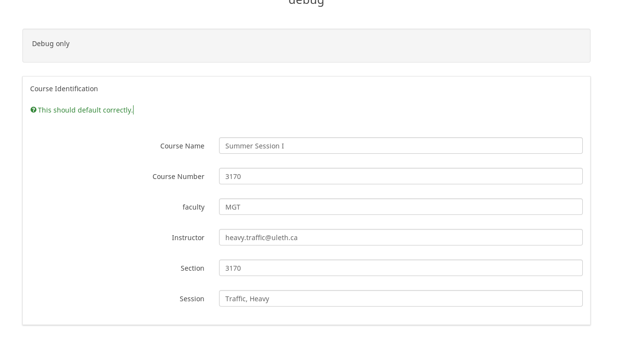Screen dimensions: 644x342
Task: Click the 'Course Number' label
Action: [178, 177]
